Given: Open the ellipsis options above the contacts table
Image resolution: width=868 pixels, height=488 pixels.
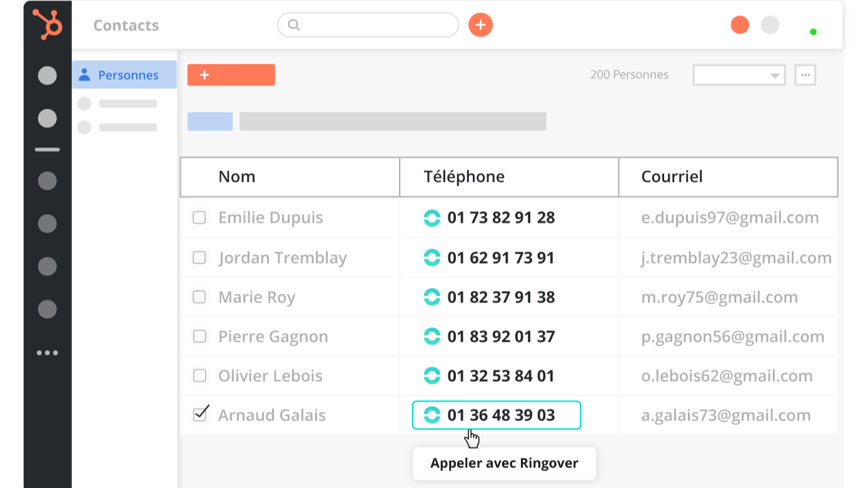Looking at the screenshot, I should point(805,74).
